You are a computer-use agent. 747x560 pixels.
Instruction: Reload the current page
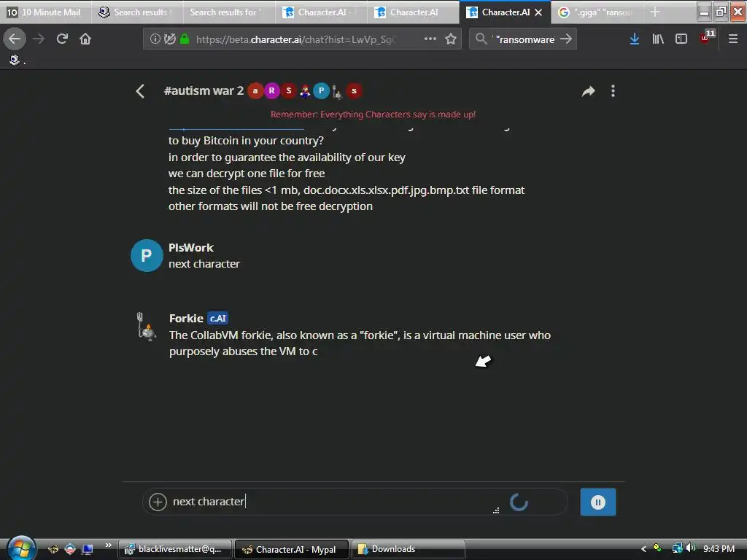click(62, 39)
